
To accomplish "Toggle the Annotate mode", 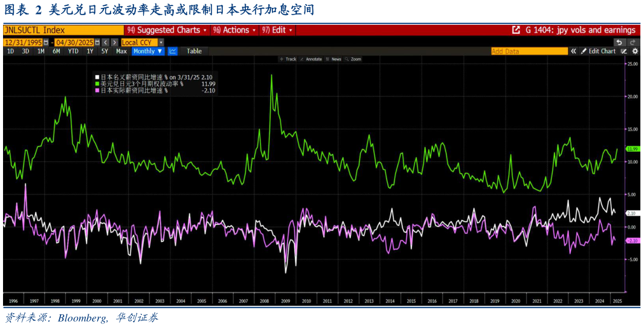I will coord(311,59).
